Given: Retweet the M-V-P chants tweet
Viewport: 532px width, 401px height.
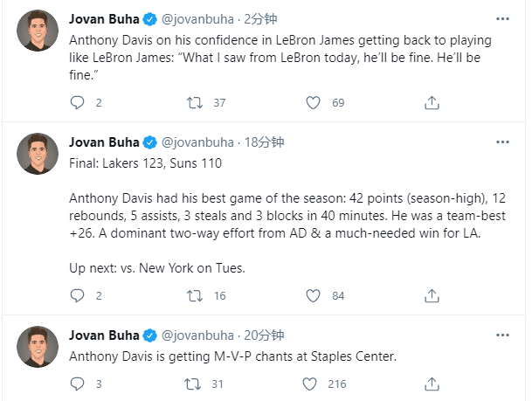Looking at the screenshot, I should point(195,384).
